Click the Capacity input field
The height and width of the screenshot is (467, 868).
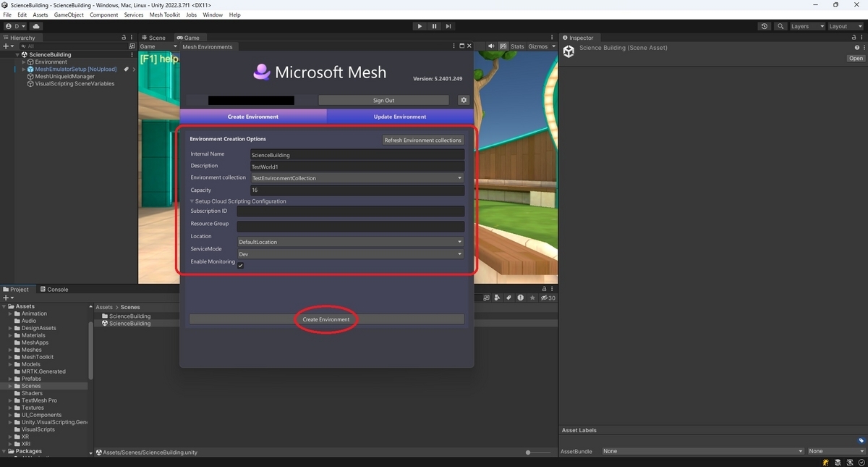tap(357, 190)
